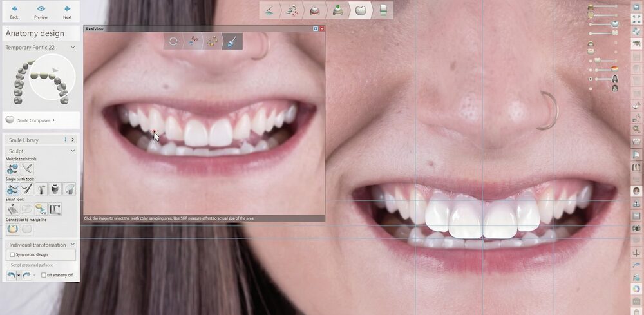Toggle the Sculpt protected surface checkbox

coord(7,265)
